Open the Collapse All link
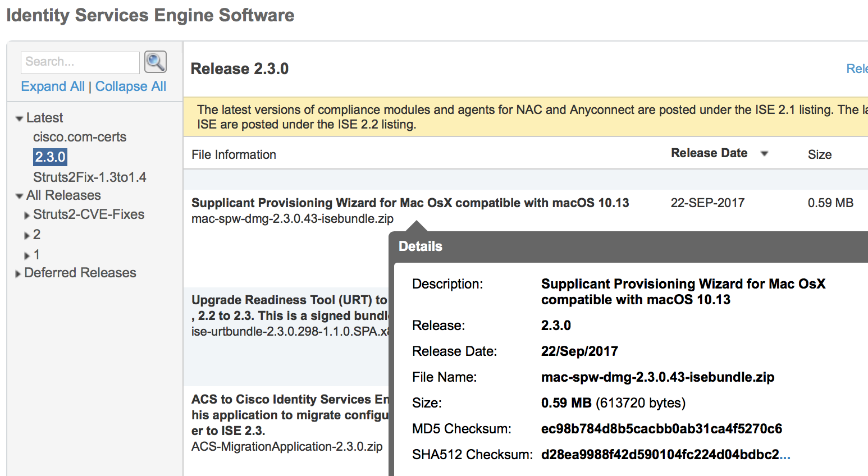Screen dimensions: 868x476 click(x=131, y=86)
